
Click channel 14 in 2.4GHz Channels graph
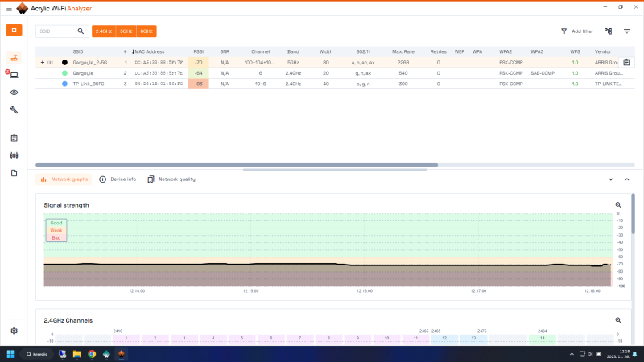[542, 339]
